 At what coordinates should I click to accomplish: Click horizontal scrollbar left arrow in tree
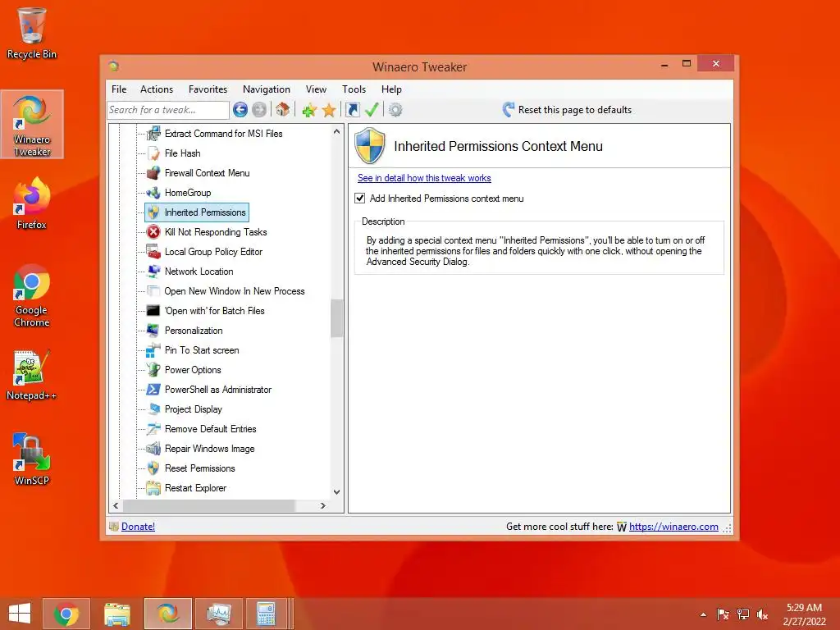pyautogui.click(x=116, y=505)
